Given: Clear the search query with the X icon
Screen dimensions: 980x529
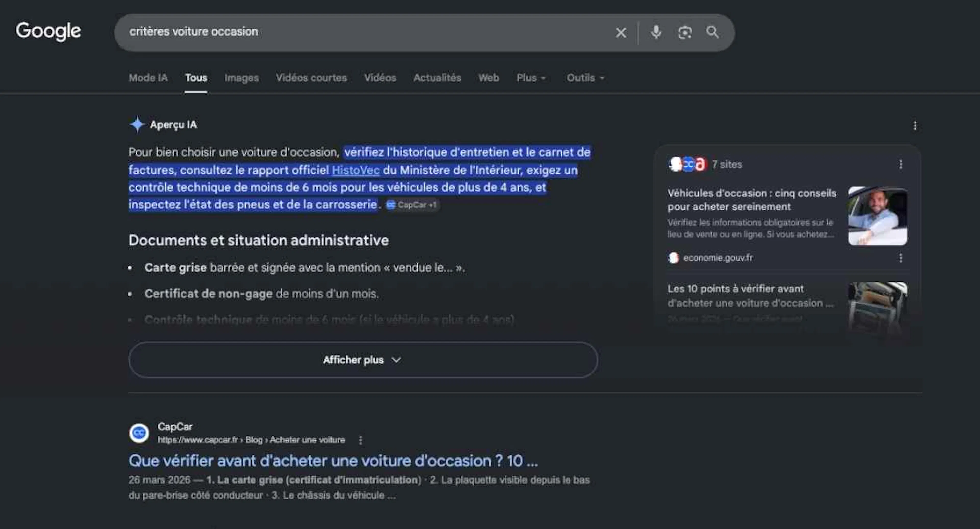Looking at the screenshot, I should coord(621,33).
